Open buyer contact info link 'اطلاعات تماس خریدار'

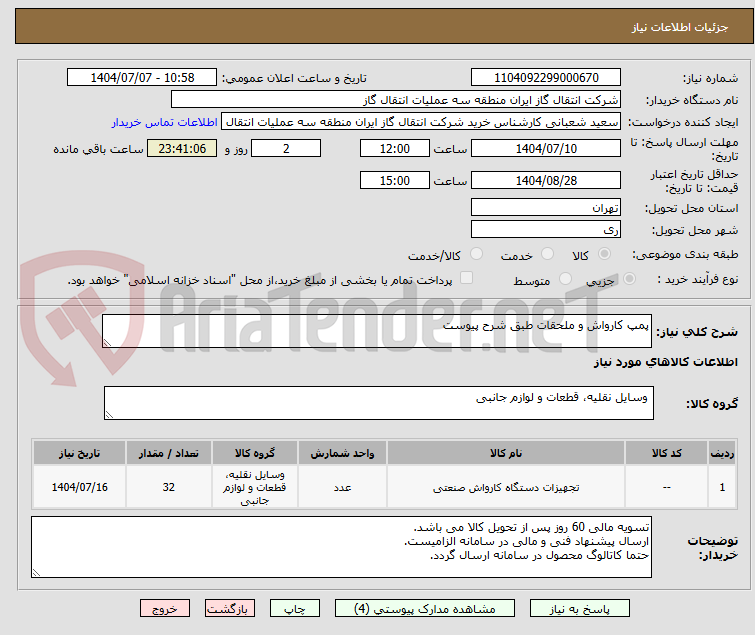click(x=164, y=122)
